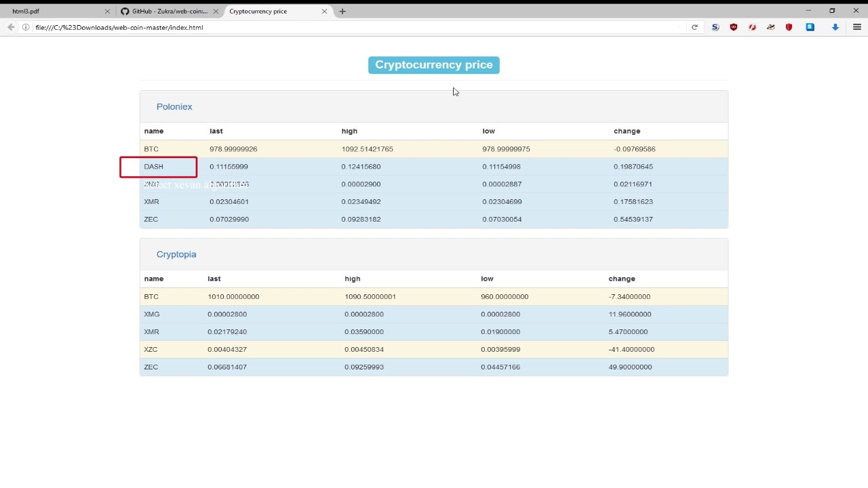Close the Cryptocurrency price tab
This screenshot has width=868, height=488.
[324, 11]
